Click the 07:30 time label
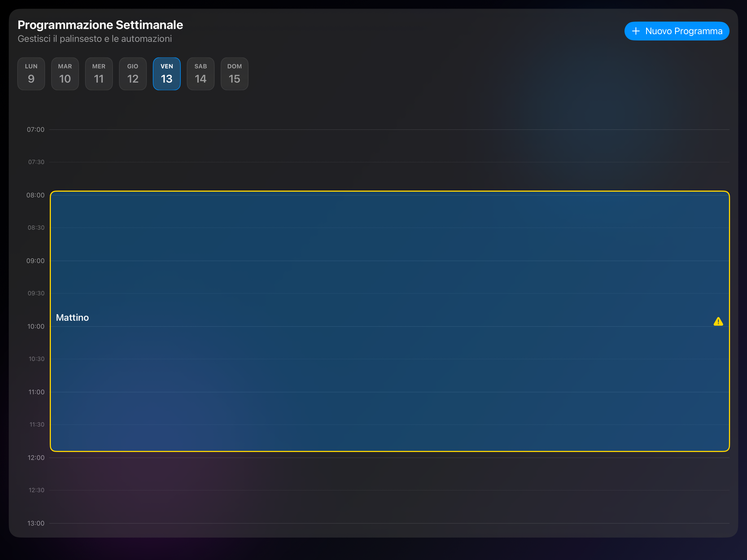The height and width of the screenshot is (560, 747). 36,162
